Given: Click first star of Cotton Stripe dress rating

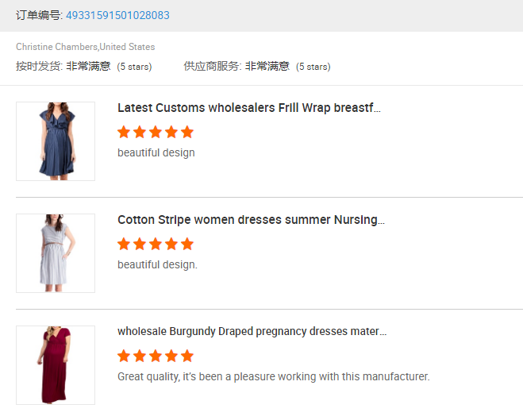Looking at the screenshot, I should point(124,244).
